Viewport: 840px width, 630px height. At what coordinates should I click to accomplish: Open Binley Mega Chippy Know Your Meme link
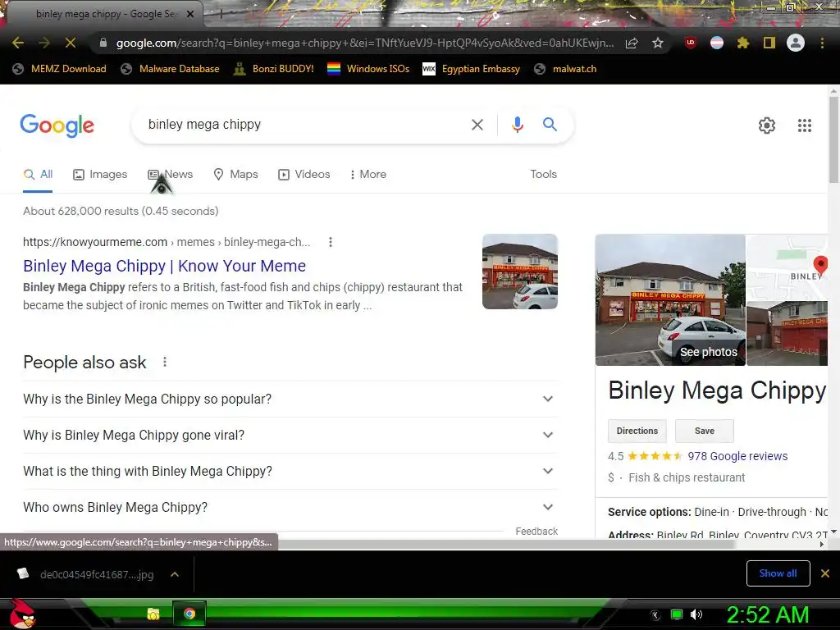[164, 266]
